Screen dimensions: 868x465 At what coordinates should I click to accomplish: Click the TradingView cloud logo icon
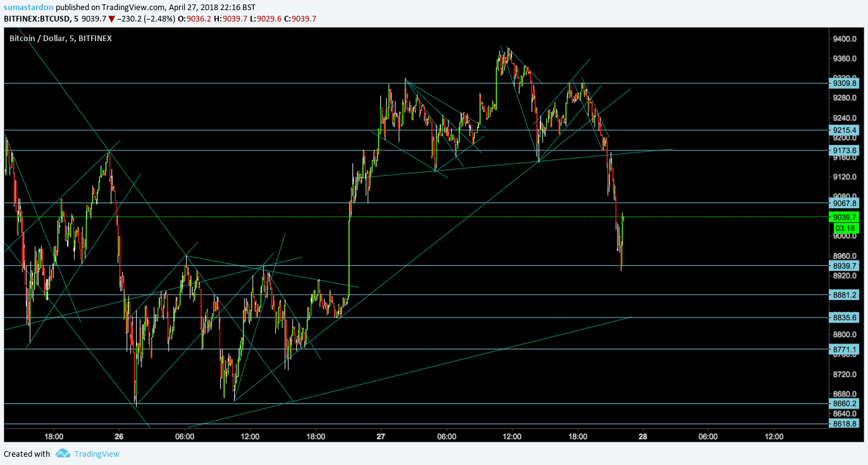tap(63, 453)
